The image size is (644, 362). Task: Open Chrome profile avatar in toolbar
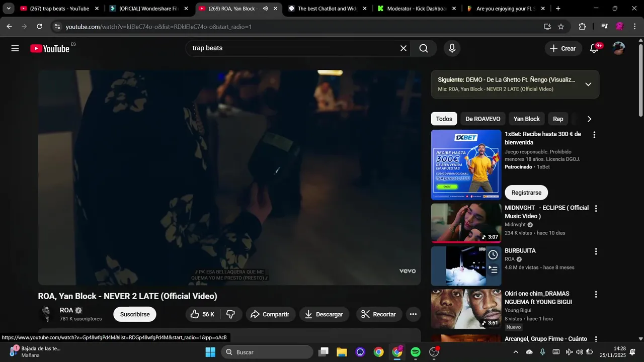click(619, 27)
